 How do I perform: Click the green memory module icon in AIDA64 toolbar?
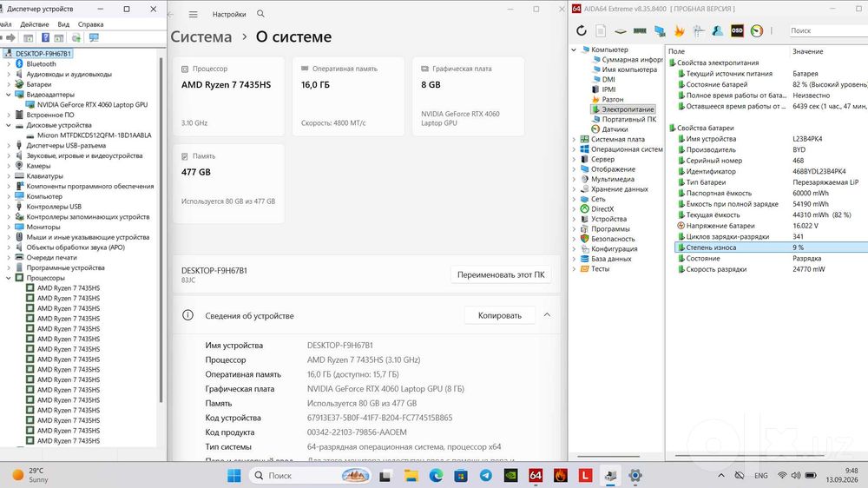640,31
